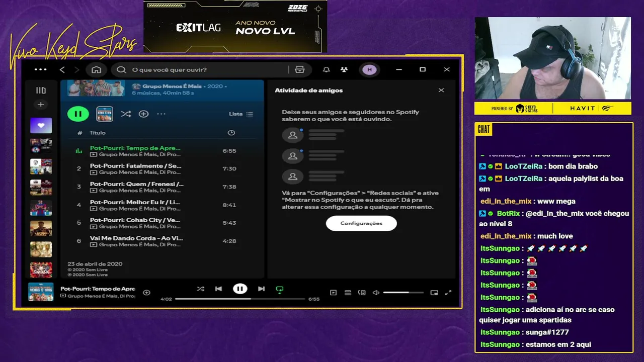Screen dimensions: 644x362
Task: Open the now-playing album cover thumbnail
Action: click(41, 292)
